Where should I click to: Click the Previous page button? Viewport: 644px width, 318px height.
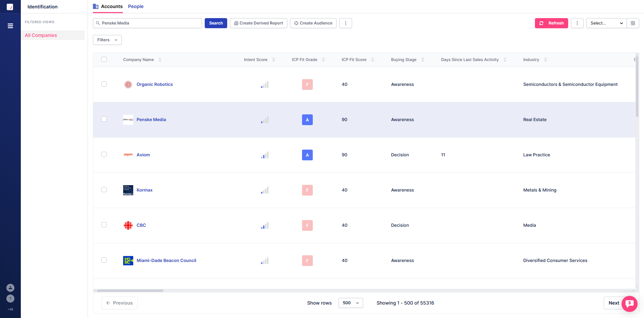[x=119, y=303]
